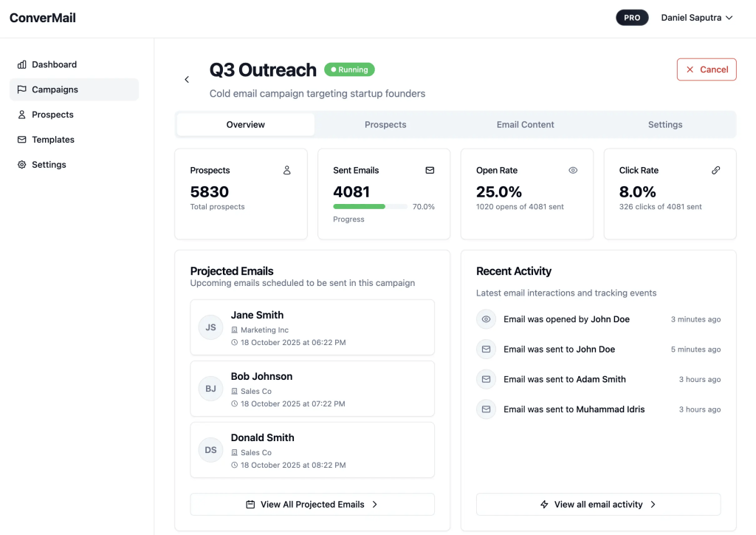Click the green Running status badge
The height and width of the screenshot is (535, 756).
click(349, 69)
